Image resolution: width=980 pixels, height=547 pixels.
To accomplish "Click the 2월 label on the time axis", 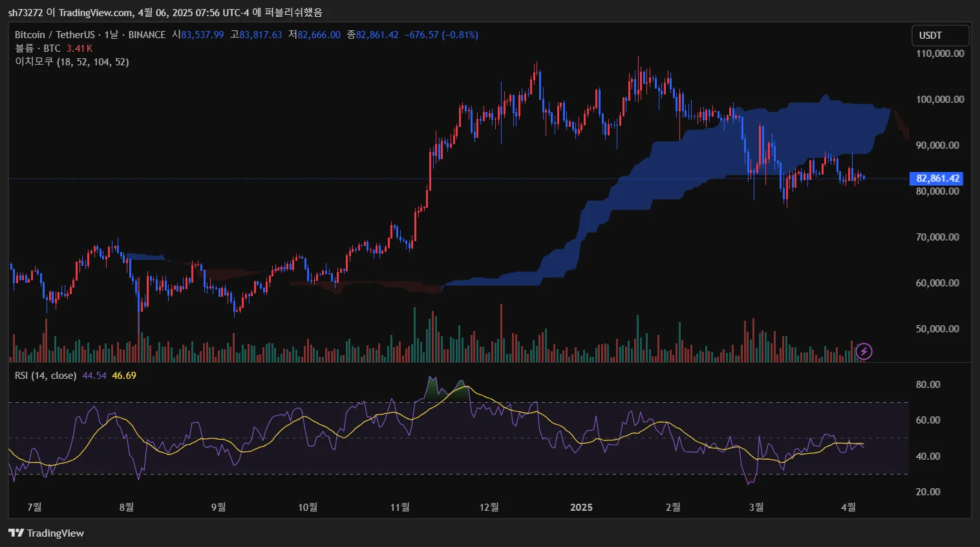I will click(x=673, y=507).
